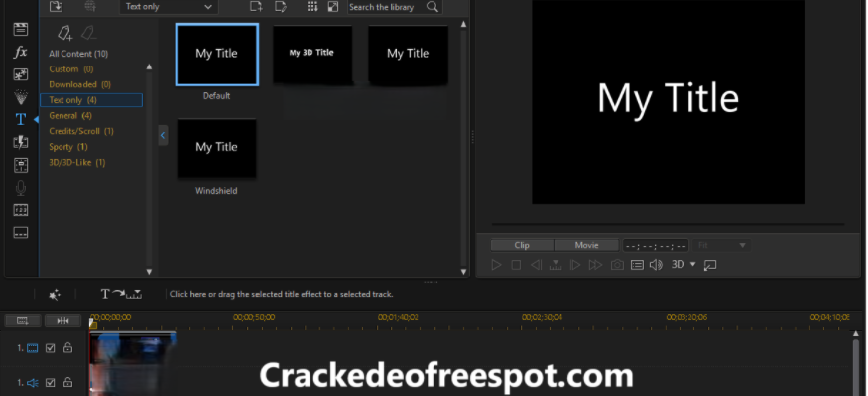Image resolution: width=868 pixels, height=396 pixels.
Task: Switch preview to Clip mode
Action: [522, 245]
